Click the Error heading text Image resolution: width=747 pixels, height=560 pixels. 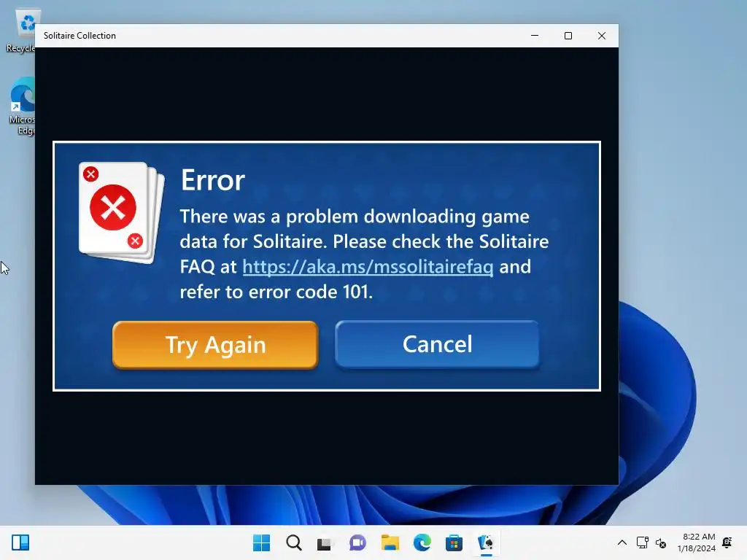pyautogui.click(x=213, y=181)
